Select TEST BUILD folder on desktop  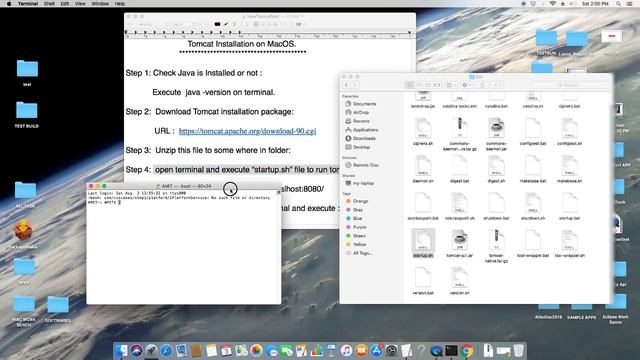pos(27,115)
